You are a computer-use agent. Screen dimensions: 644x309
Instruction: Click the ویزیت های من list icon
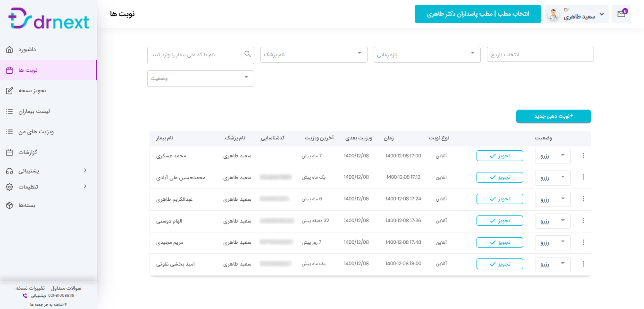(9, 132)
